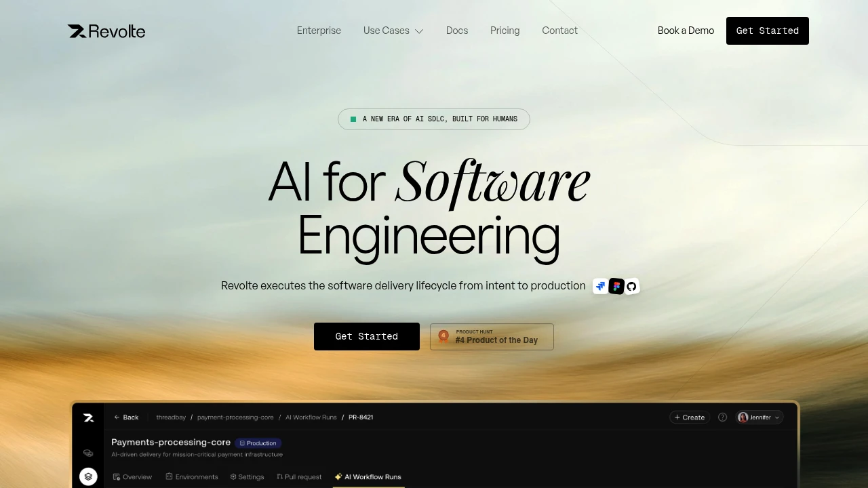Open the Settings tab in the app

247,476
